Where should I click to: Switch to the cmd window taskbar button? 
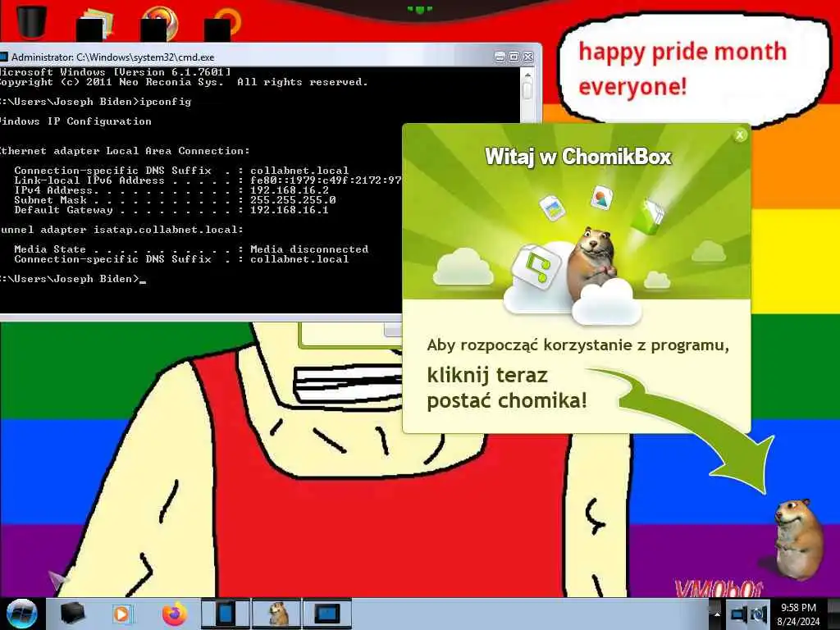pos(225,614)
